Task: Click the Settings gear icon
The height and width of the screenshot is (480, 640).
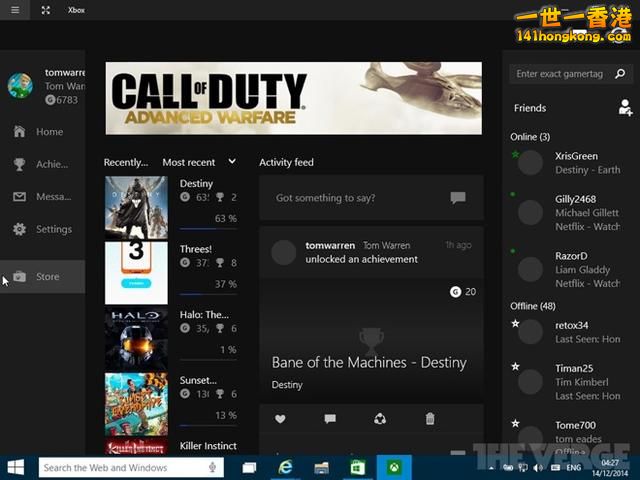Action: click(19, 229)
